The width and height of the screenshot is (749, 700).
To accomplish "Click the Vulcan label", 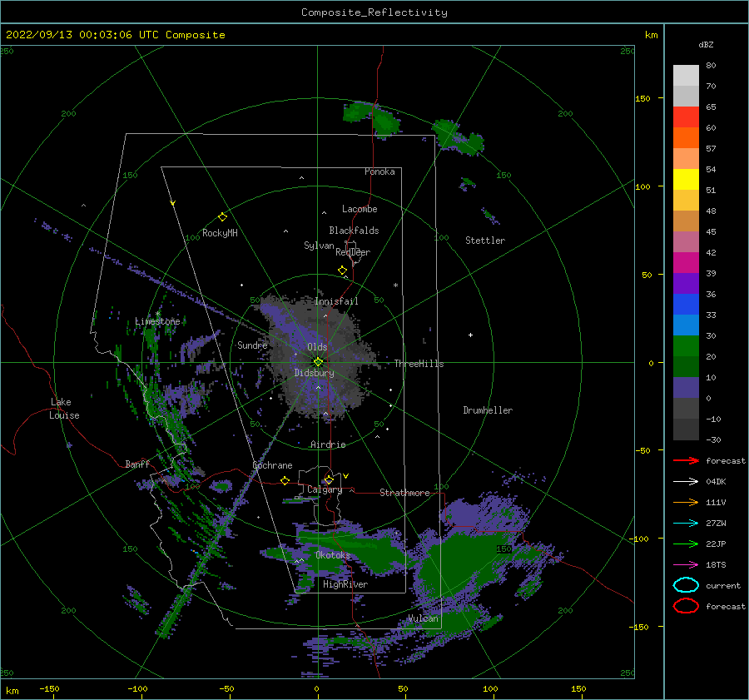I will [x=424, y=618].
